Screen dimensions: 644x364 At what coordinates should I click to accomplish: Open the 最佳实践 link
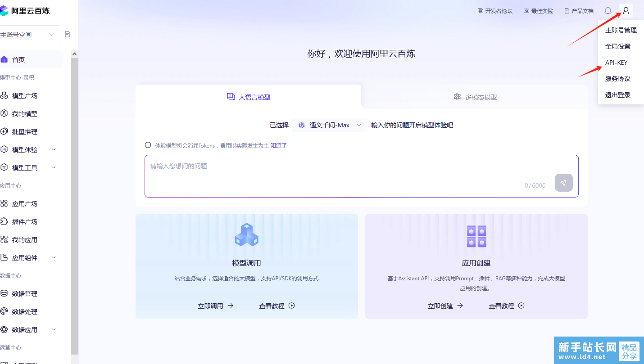538,11
